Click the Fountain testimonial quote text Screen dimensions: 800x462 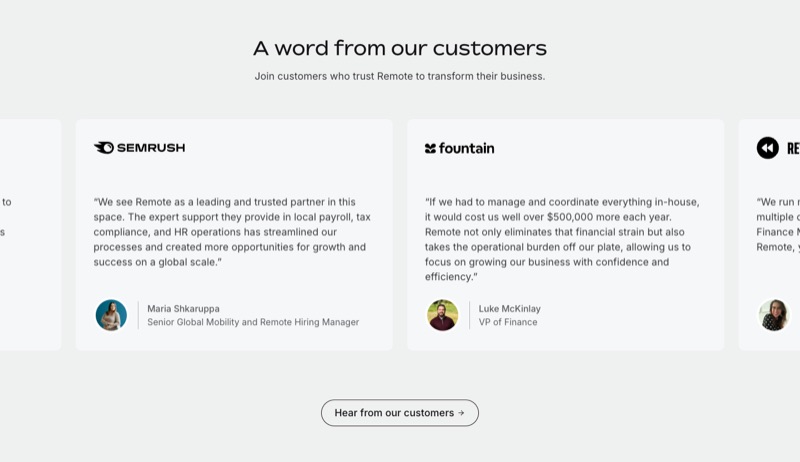click(562, 239)
